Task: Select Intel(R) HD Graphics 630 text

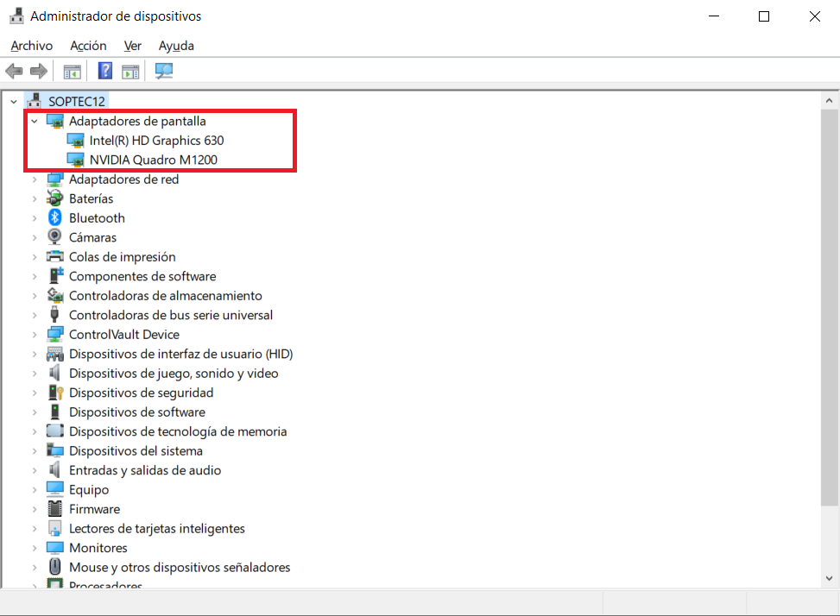Action: [x=156, y=141]
